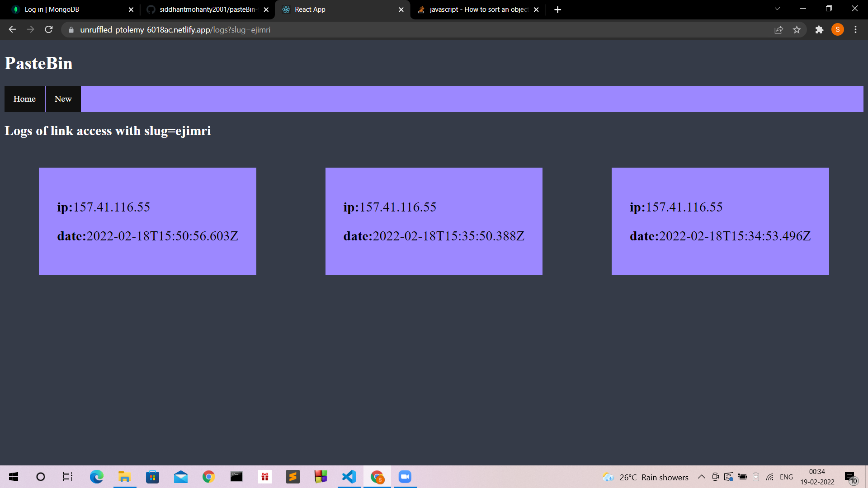Image resolution: width=868 pixels, height=488 pixels.
Task: Launch Visual Studio Code from the taskbar
Action: 349,477
